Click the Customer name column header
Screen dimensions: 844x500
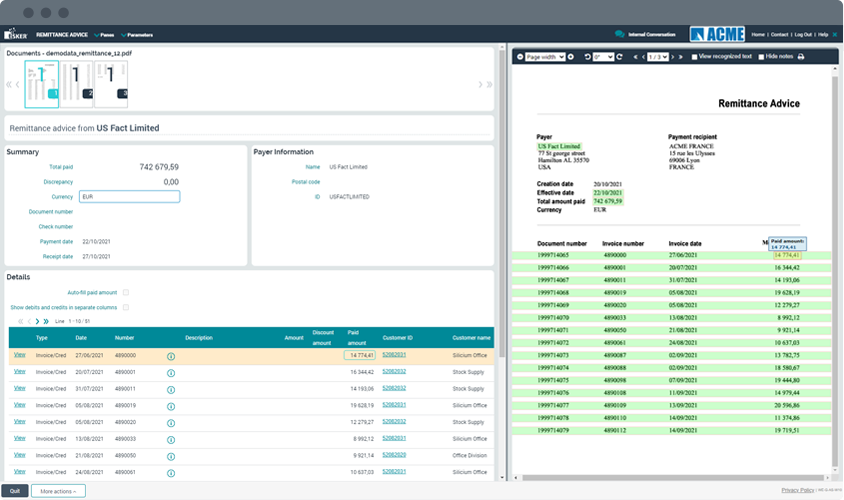pyautogui.click(x=471, y=338)
